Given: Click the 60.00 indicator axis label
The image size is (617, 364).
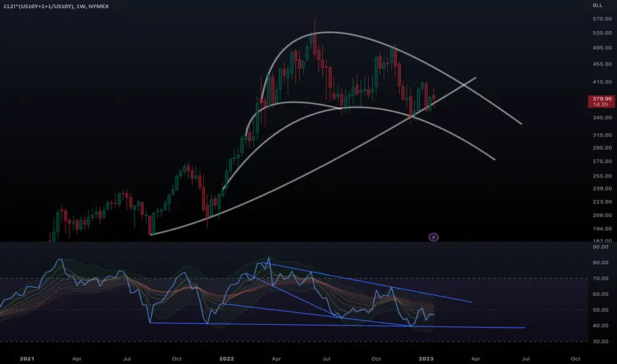Looking at the screenshot, I should [x=600, y=295].
